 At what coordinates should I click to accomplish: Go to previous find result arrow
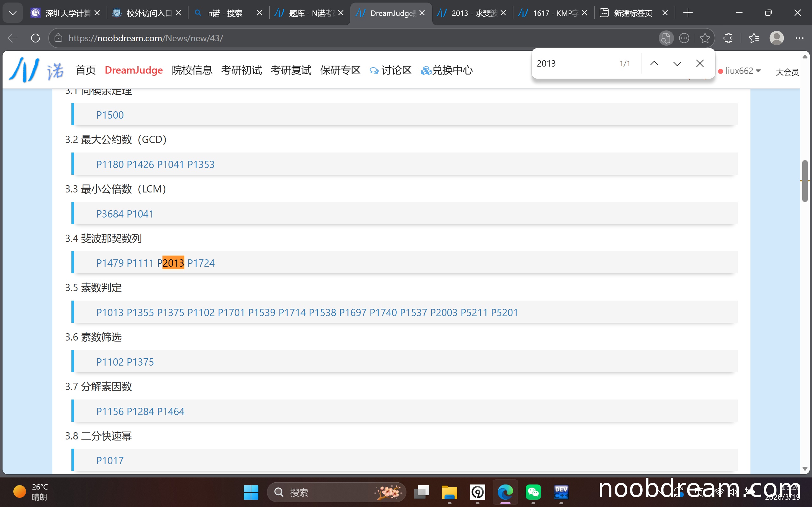(x=654, y=63)
